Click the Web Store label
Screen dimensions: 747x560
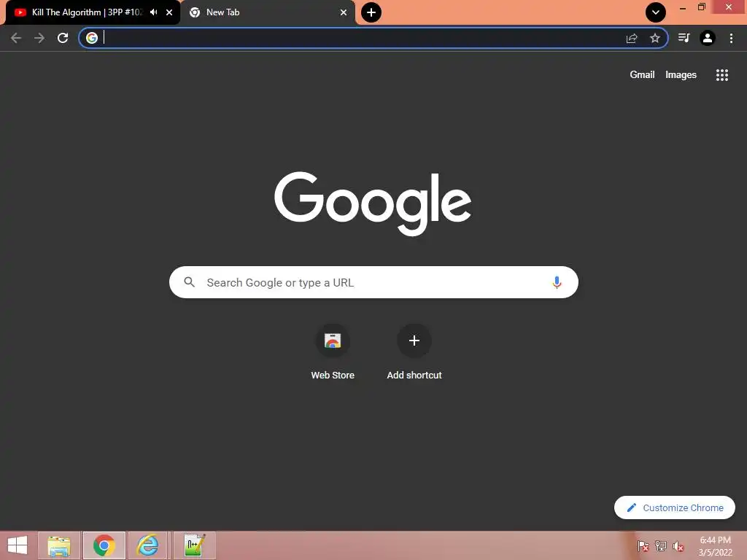pos(333,376)
